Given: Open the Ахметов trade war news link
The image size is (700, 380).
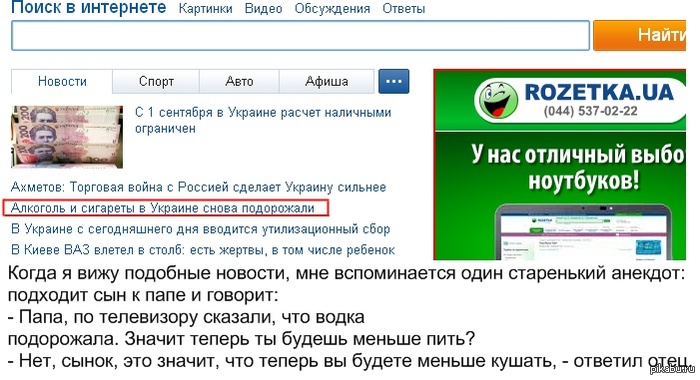Looking at the screenshot, I should pyautogui.click(x=198, y=187).
